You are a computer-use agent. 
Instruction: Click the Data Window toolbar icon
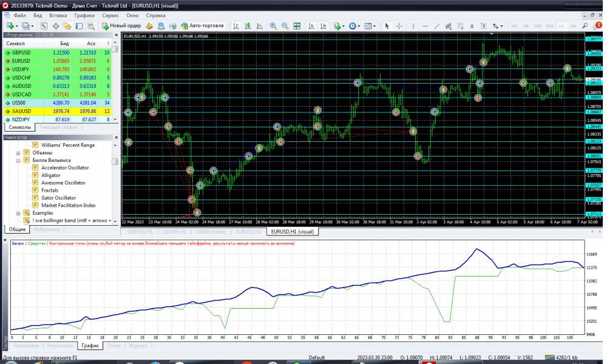pos(56,26)
